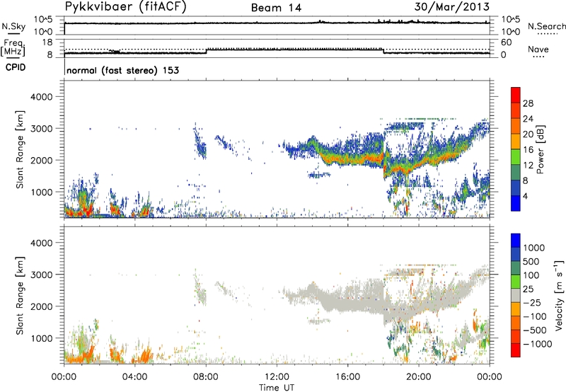The width and height of the screenshot is (566, 392).
Task: Click the frequency step at 08:00 in the Freq trace
Action: pos(207,51)
